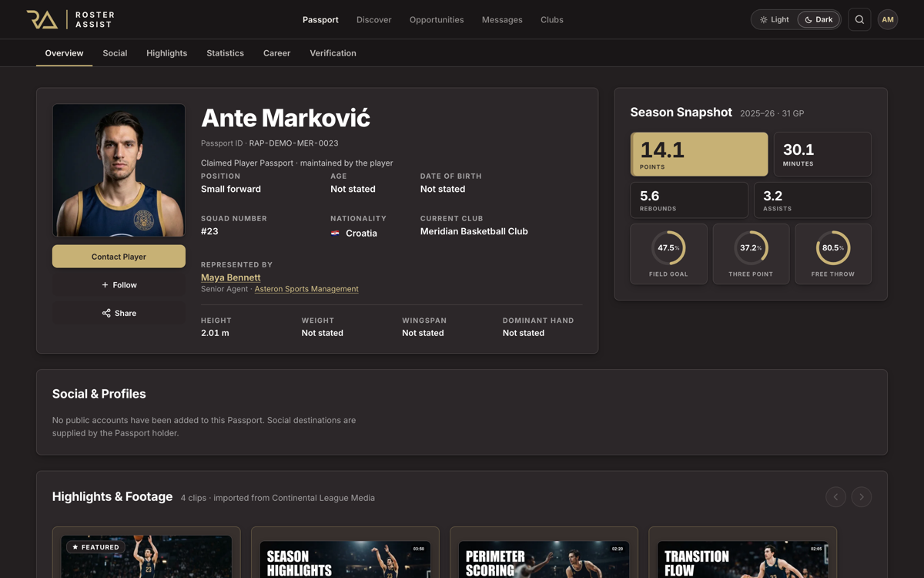Open the Transition Flow clip
This screenshot has height=578, width=924.
click(742, 553)
